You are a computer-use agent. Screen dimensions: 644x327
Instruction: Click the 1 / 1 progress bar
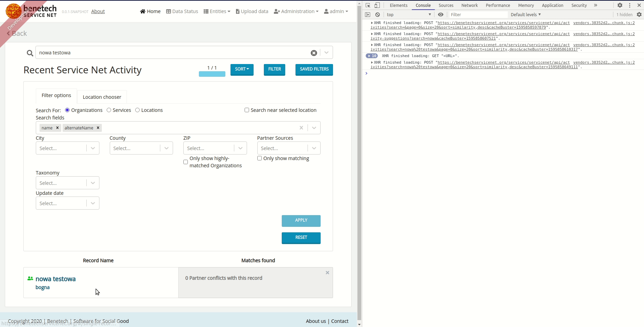(212, 74)
